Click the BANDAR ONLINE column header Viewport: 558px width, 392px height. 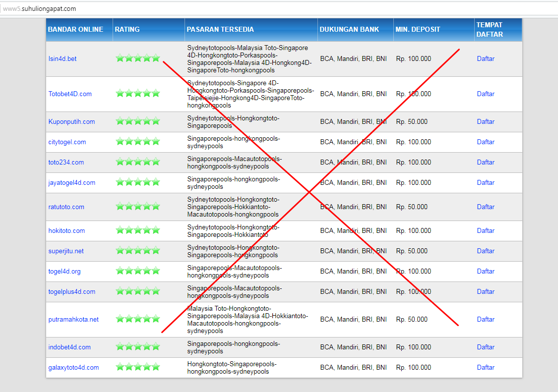[75, 29]
